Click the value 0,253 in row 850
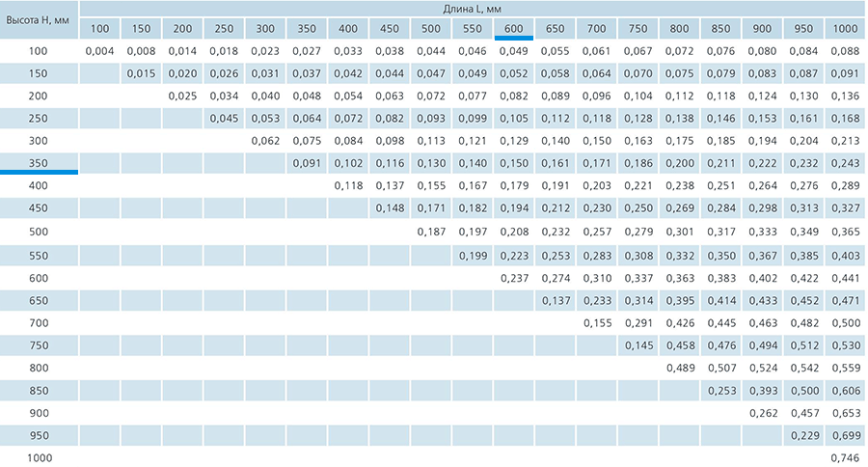This screenshot has height=467, width=868. point(721,391)
